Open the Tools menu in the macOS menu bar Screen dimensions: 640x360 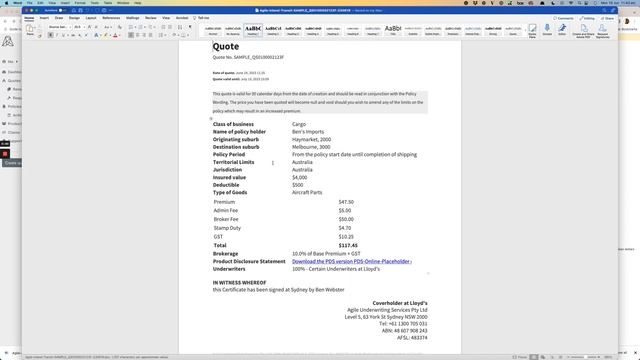95,3
